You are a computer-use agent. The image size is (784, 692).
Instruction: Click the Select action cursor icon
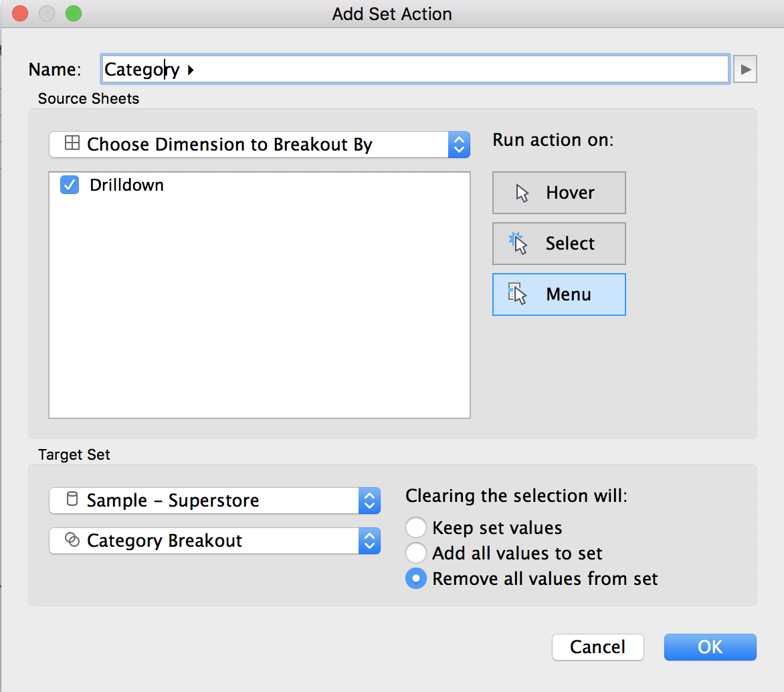pyautogui.click(x=518, y=244)
